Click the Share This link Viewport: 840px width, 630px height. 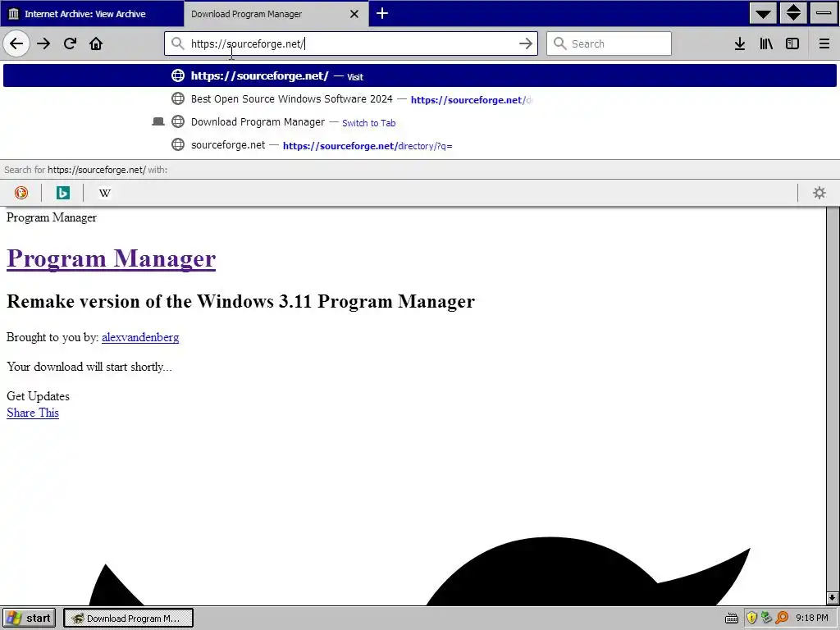[x=33, y=413]
